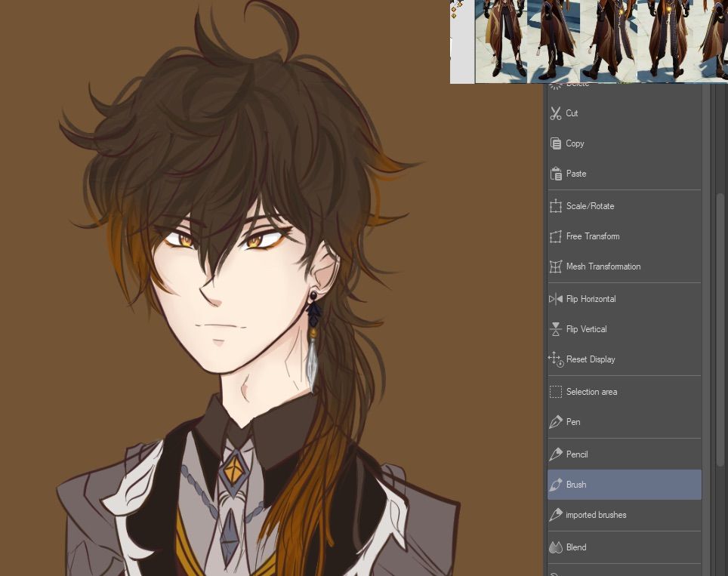Image resolution: width=728 pixels, height=576 pixels.
Task: Click the character reference image thumbnail
Action: tap(589, 42)
